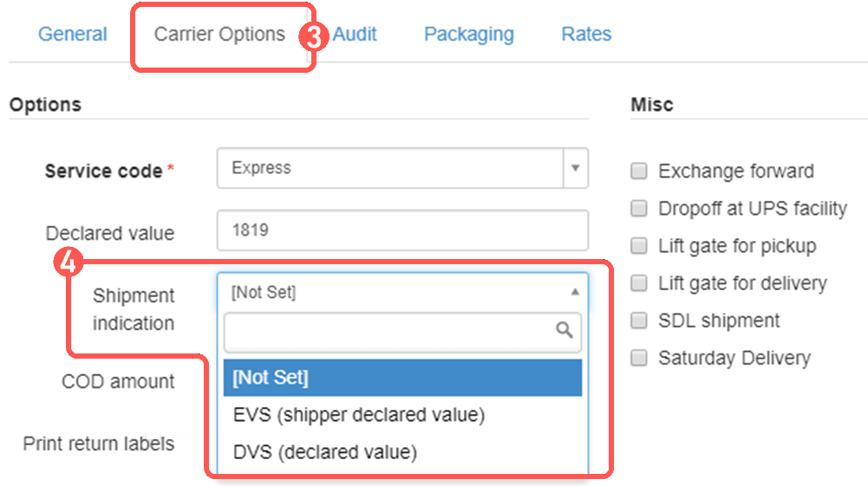Screen dimensions: 868x486
Task: Open the Carrier Options tab
Action: (219, 34)
